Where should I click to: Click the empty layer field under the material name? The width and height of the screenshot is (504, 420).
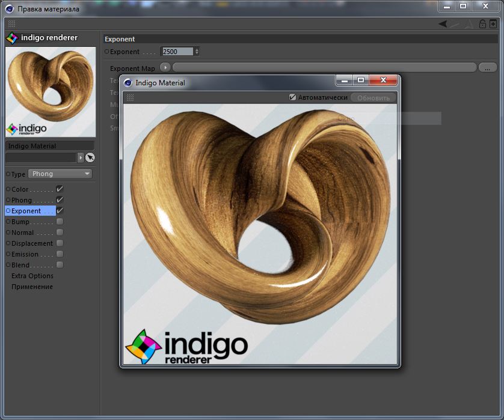(x=41, y=157)
